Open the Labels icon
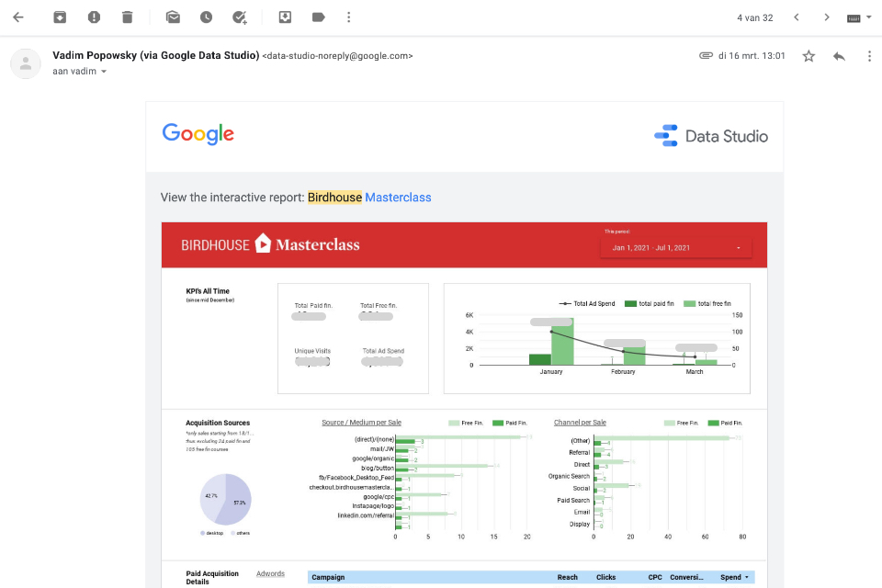Image resolution: width=882 pixels, height=588 pixels. coord(319,17)
